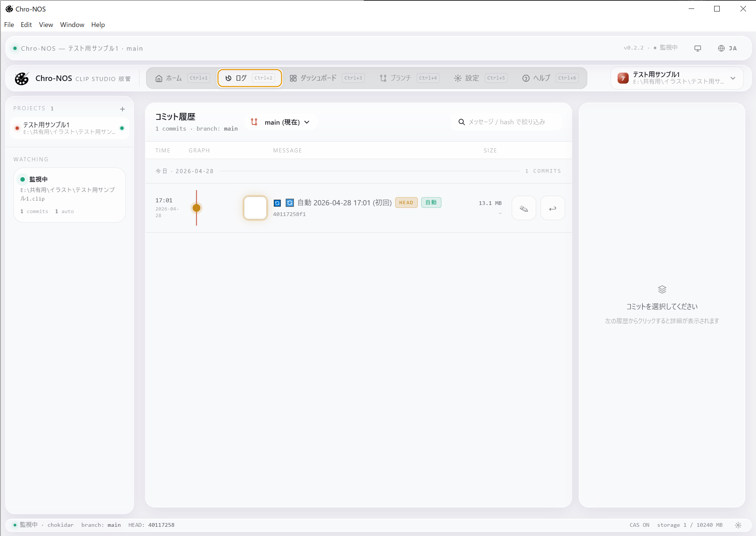This screenshot has height=536, width=756.
Task: Toggle the 監視中 watching status card
Action: coord(70,195)
